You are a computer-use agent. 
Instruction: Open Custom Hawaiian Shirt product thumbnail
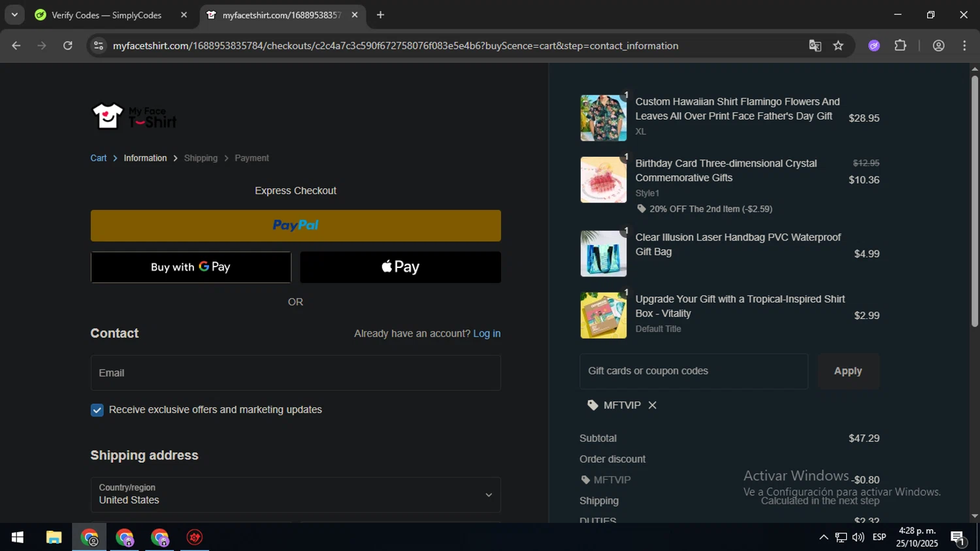(x=603, y=118)
